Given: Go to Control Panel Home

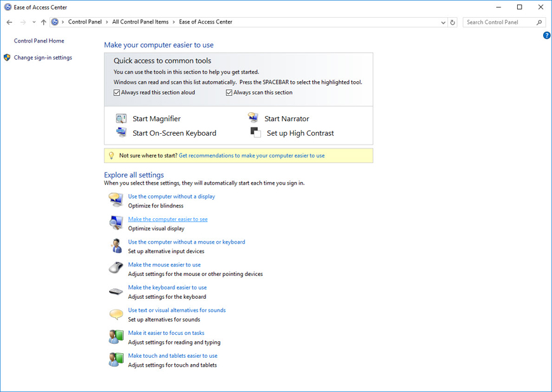Looking at the screenshot, I should [39, 41].
